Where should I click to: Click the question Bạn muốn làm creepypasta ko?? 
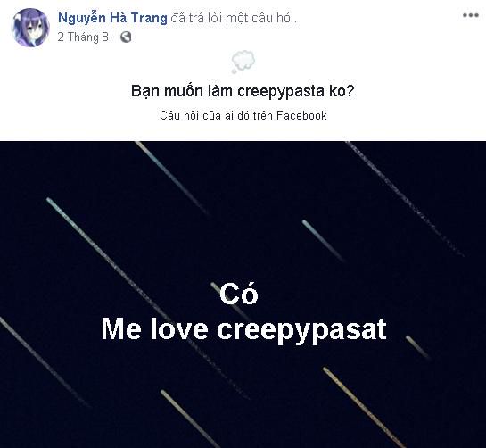243,91
